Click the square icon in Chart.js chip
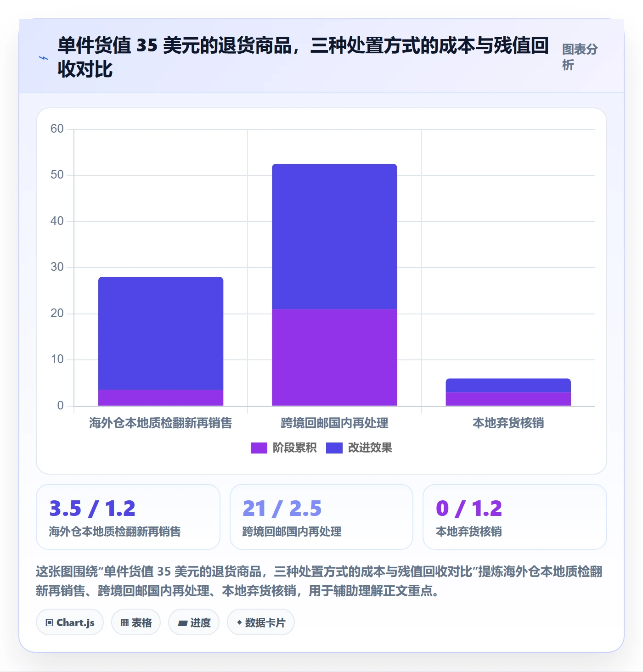The image size is (643, 672). tap(50, 623)
